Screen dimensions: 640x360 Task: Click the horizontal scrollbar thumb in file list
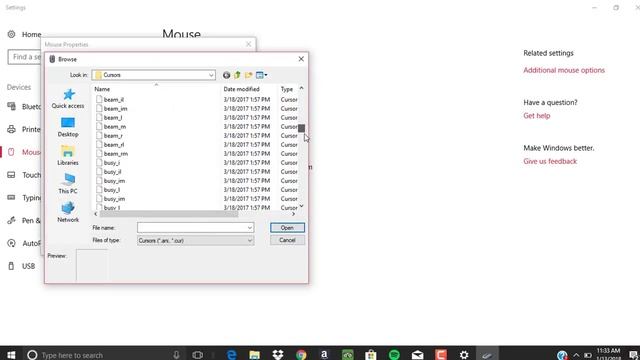(169, 214)
